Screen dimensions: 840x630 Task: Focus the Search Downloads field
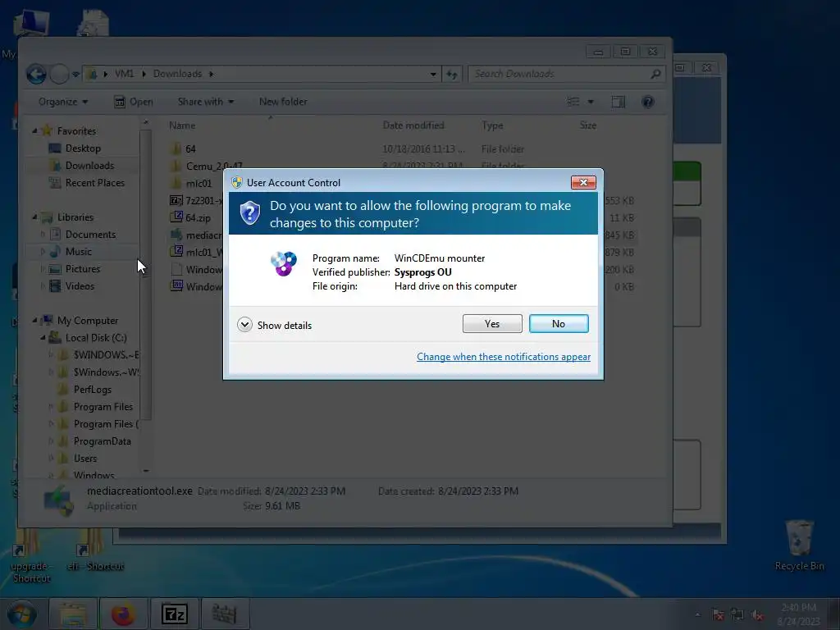(559, 74)
